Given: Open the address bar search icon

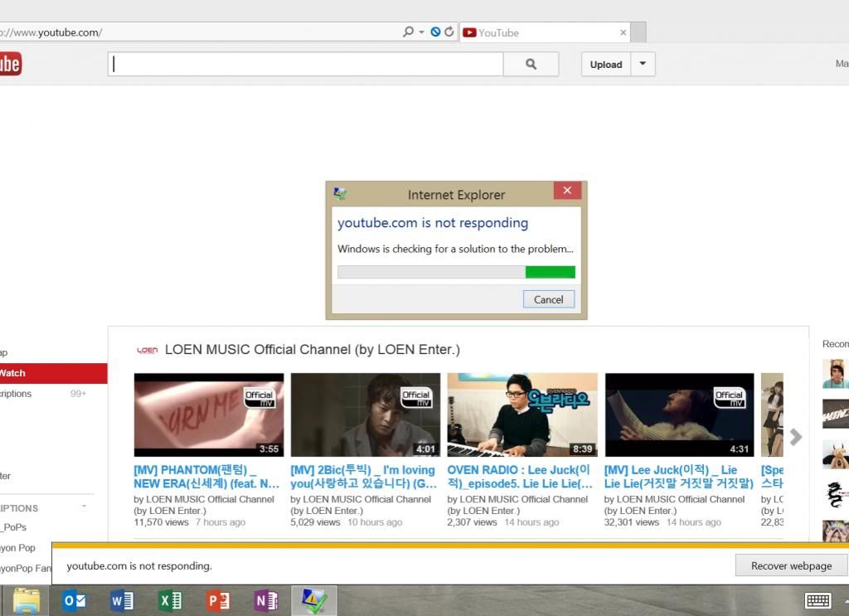Looking at the screenshot, I should click(408, 32).
